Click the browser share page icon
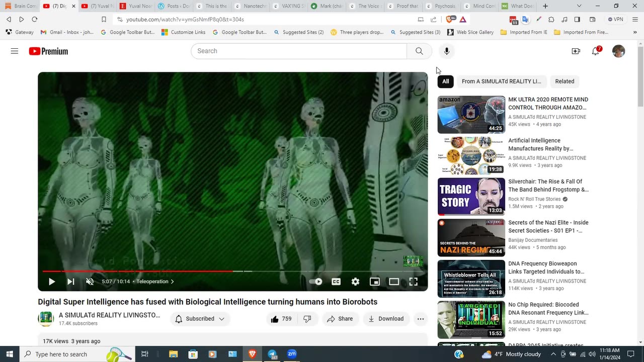Viewport: 644px width, 362px height. [433, 20]
